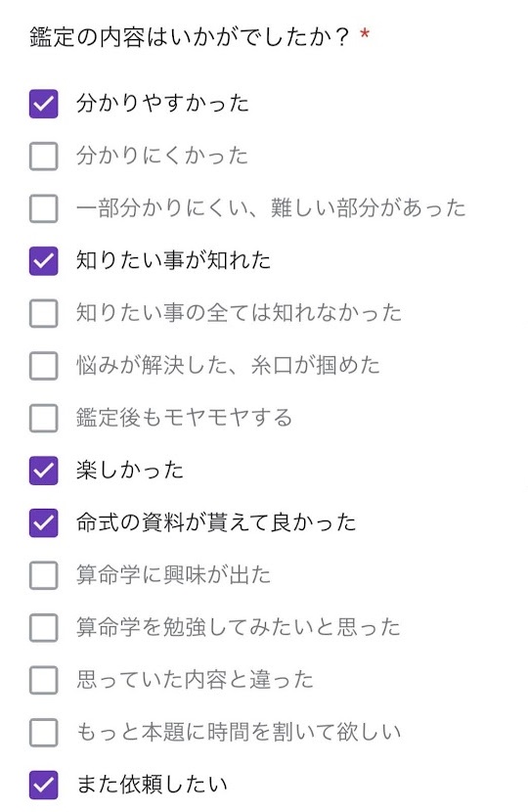Tick the 思っていた内容と違った checkbox
The width and height of the screenshot is (528, 812).
(43, 680)
